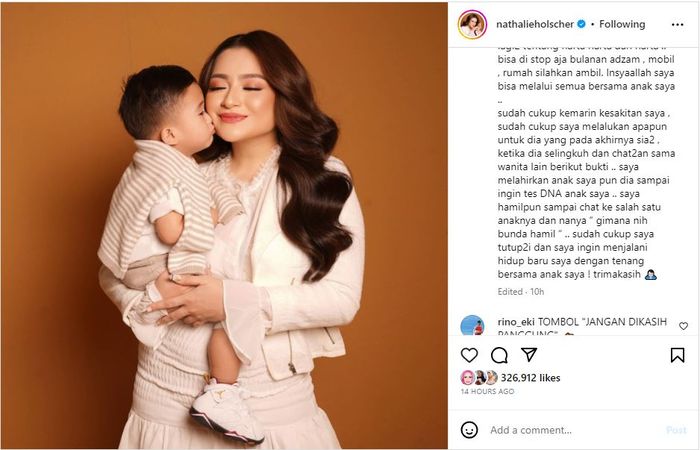Open rino_eki commenter avatar
This screenshot has height=450, width=700.
(472, 326)
